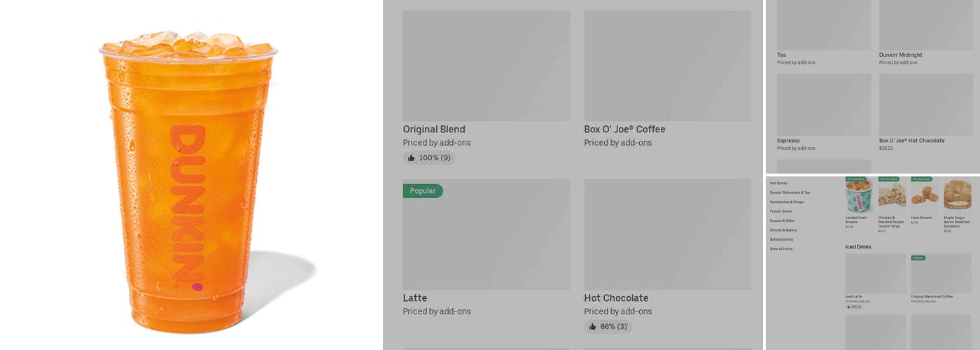980x350 pixels.
Task: Open the Donuts & Bakery category
Action: [783, 230]
